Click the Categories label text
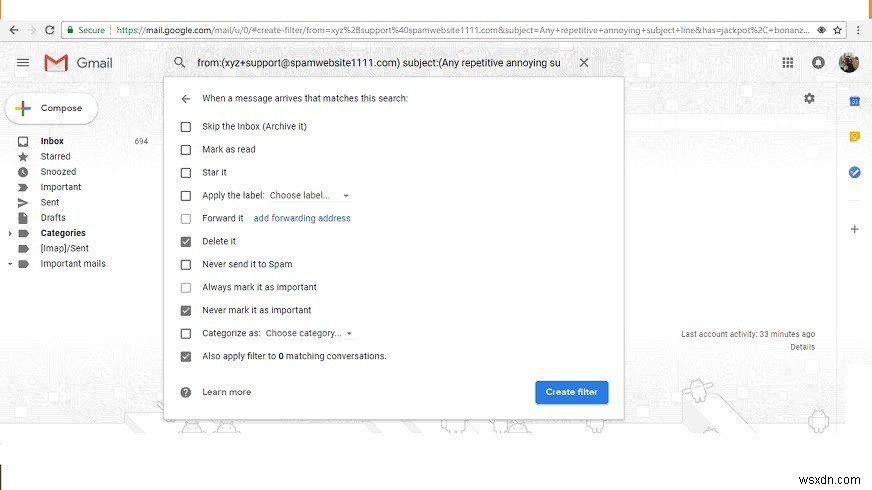Image resolution: width=872 pixels, height=490 pixels. (63, 233)
